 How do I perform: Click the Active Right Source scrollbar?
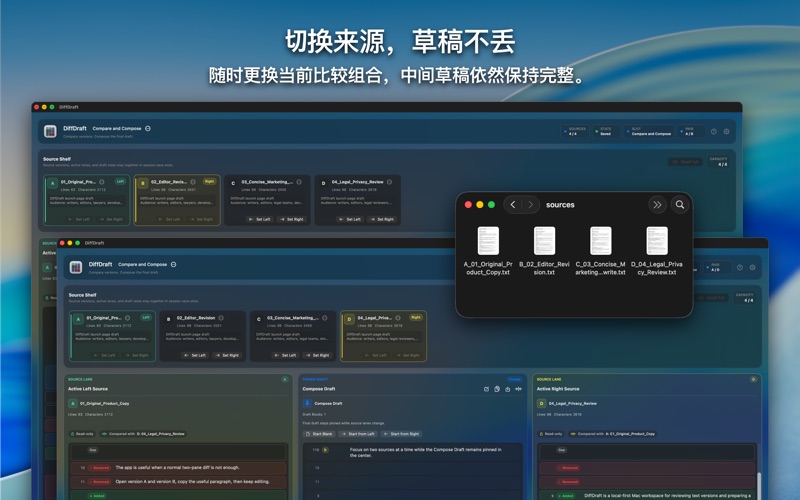point(759,485)
